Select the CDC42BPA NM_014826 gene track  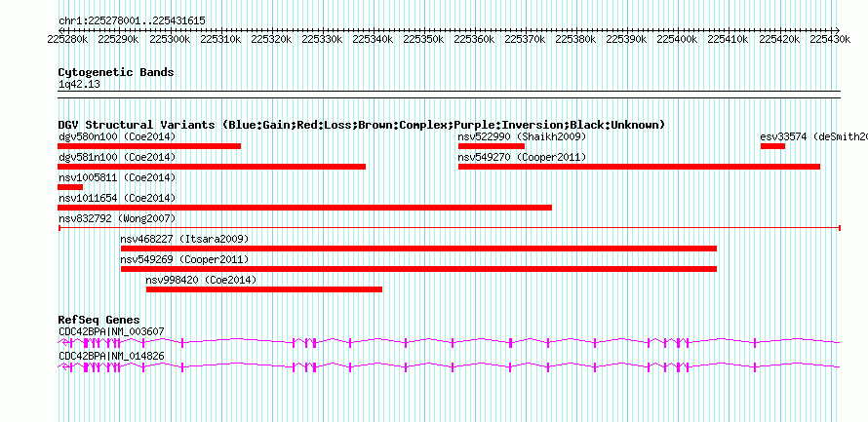(x=449, y=366)
